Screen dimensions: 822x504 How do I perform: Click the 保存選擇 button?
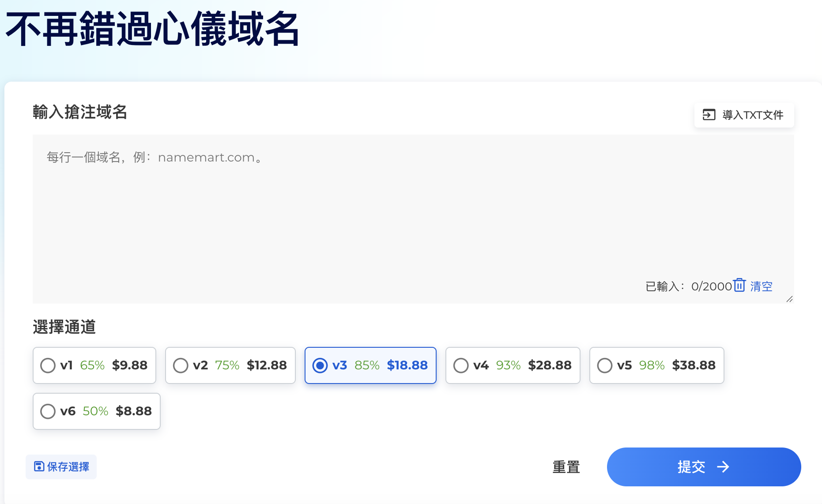tap(61, 467)
